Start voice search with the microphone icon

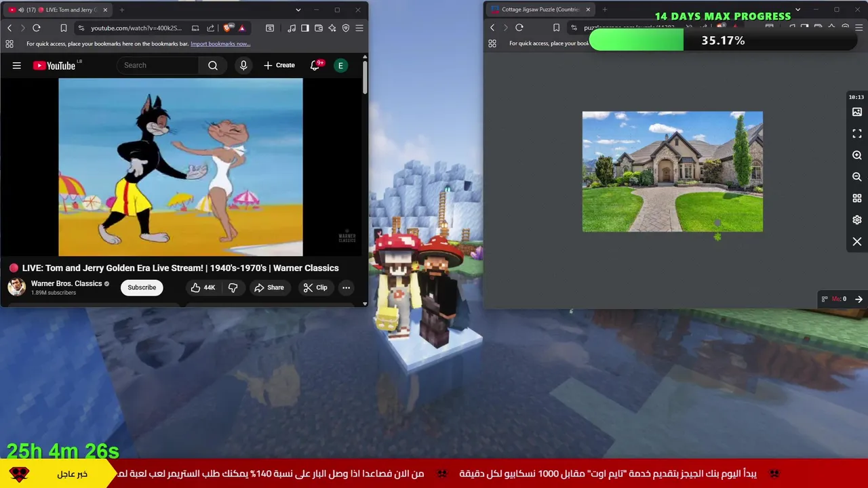click(x=243, y=65)
